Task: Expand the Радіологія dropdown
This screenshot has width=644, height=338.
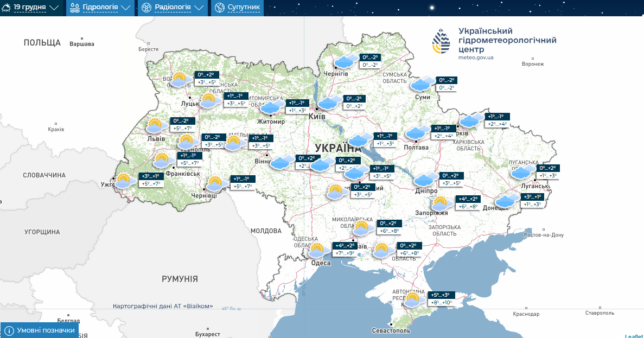Action: tap(172, 8)
